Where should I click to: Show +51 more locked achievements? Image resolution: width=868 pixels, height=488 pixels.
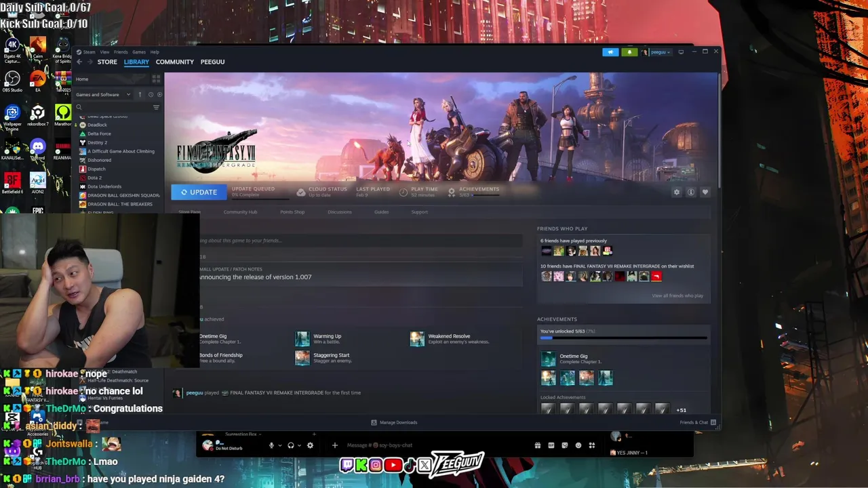[681, 410]
